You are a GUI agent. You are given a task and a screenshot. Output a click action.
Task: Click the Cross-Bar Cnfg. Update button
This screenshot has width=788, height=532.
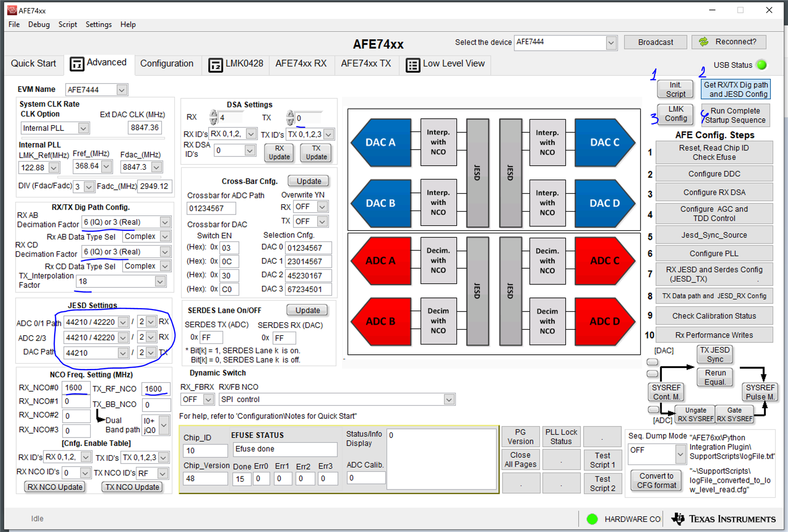point(309,181)
